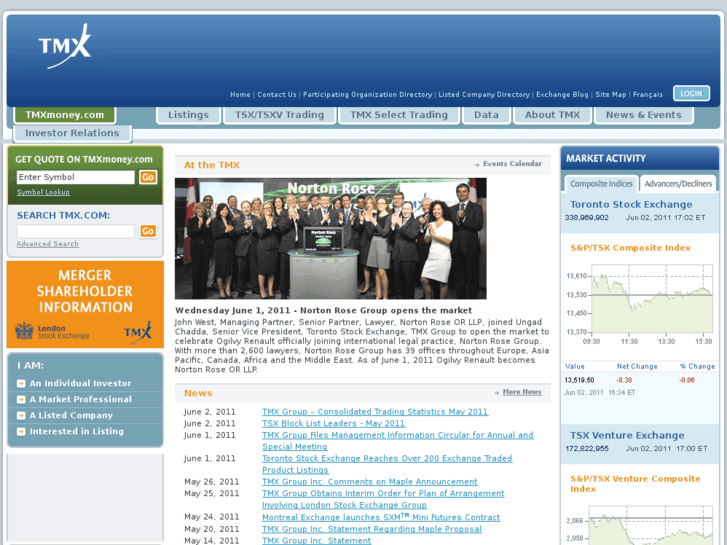This screenshot has height=545, width=727.
Task: Click the Enter Symbol quote field
Action: pos(76,177)
